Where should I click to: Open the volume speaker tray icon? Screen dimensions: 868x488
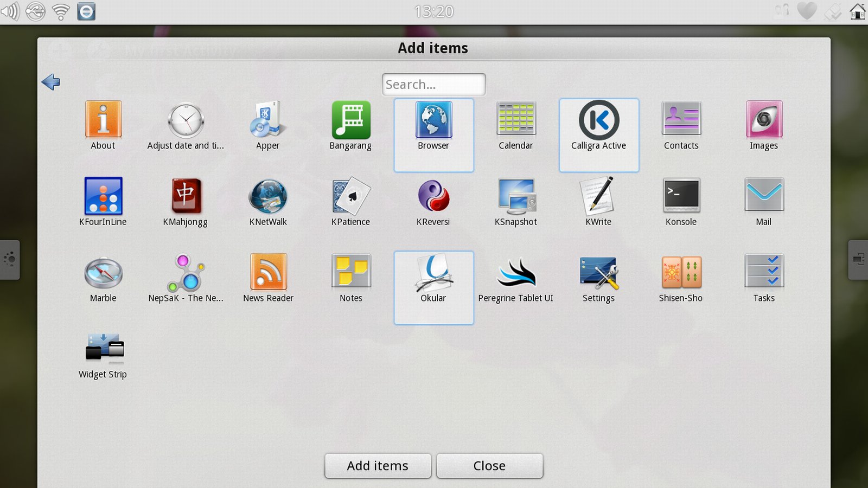click(x=10, y=11)
